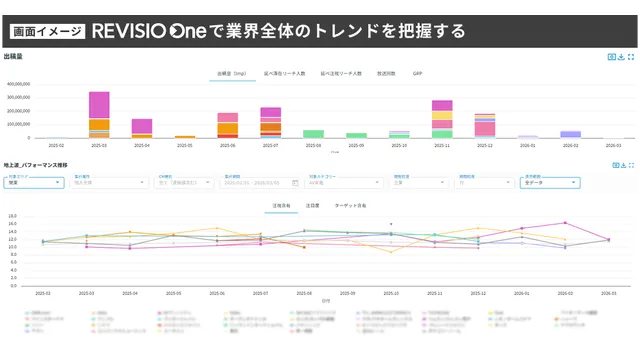
Task: Open 地上波_パフォーマンス推移 chart in fullscreen
Action: click(x=631, y=165)
